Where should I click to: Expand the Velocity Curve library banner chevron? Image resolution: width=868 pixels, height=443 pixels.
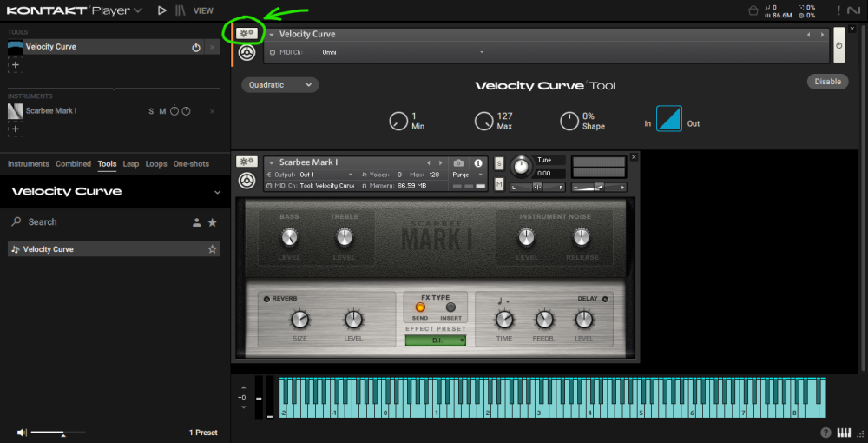pos(217,192)
